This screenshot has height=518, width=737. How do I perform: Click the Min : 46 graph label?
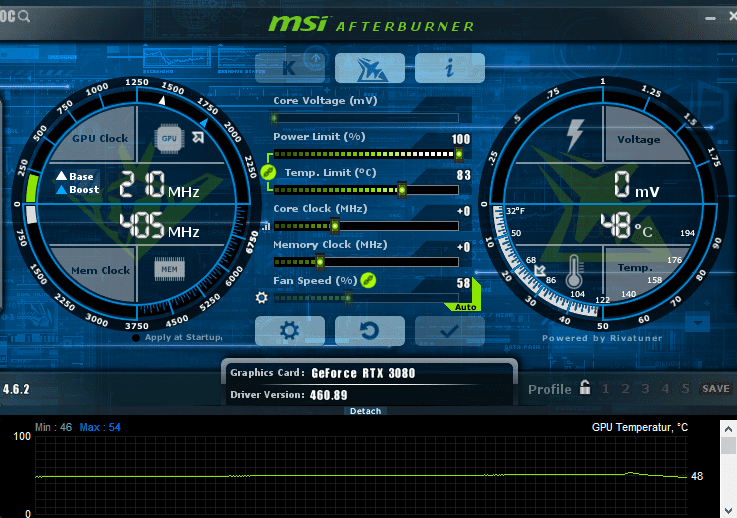pyautogui.click(x=53, y=427)
